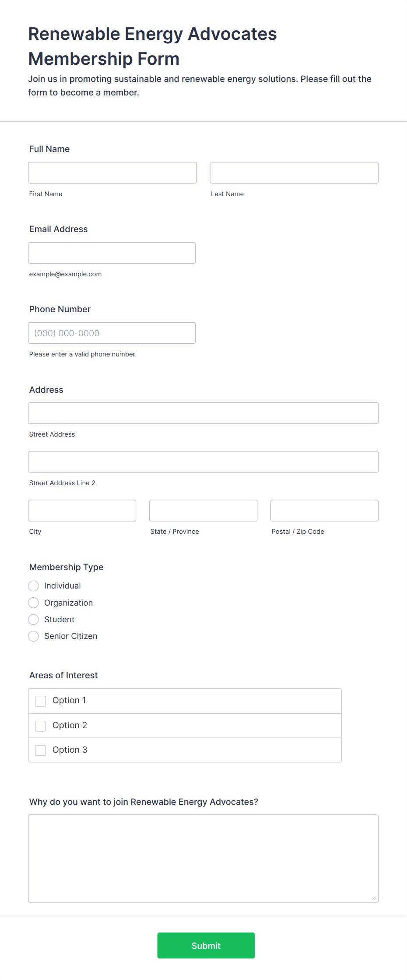Tick the Option 2 checkbox
The height and width of the screenshot is (980, 407).
point(41,726)
